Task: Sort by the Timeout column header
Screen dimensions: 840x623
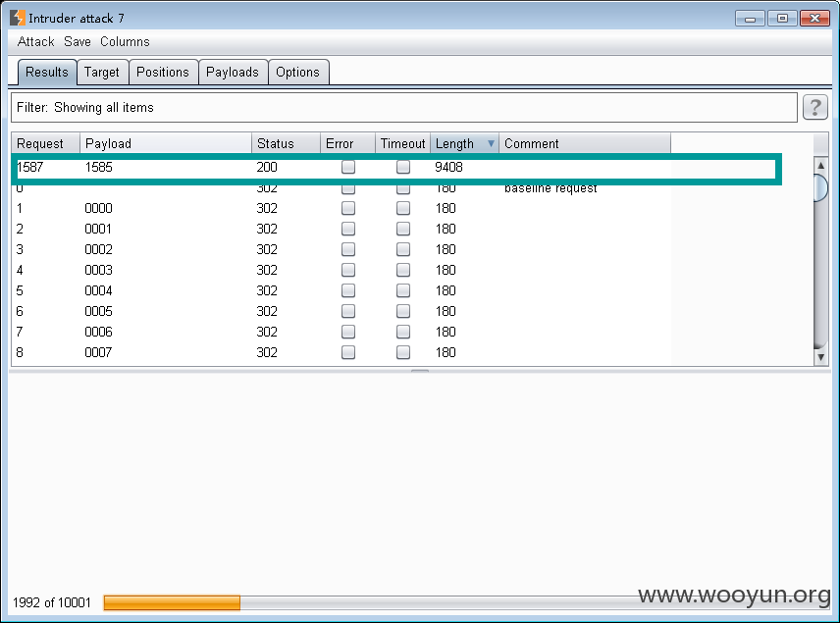Action: [403, 143]
